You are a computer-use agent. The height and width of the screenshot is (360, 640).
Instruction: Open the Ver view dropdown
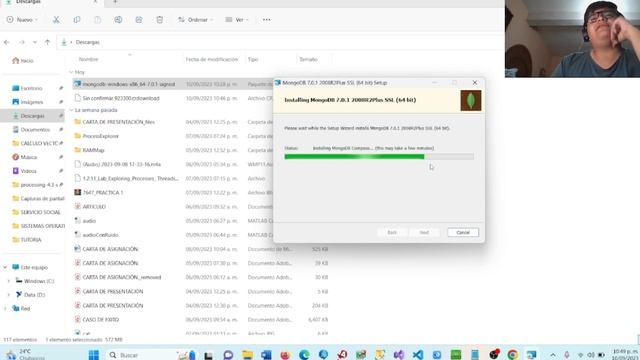[x=237, y=20]
